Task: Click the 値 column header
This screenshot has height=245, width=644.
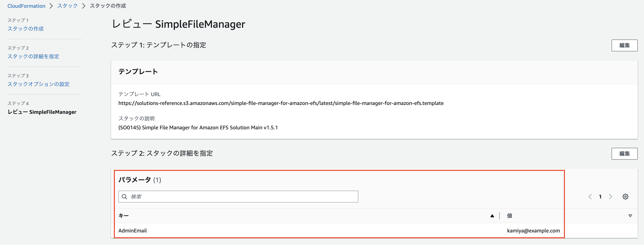Action: 509,216
